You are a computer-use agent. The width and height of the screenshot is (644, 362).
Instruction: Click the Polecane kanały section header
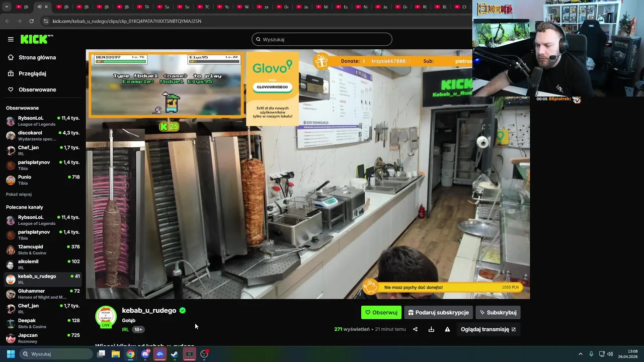point(25,207)
